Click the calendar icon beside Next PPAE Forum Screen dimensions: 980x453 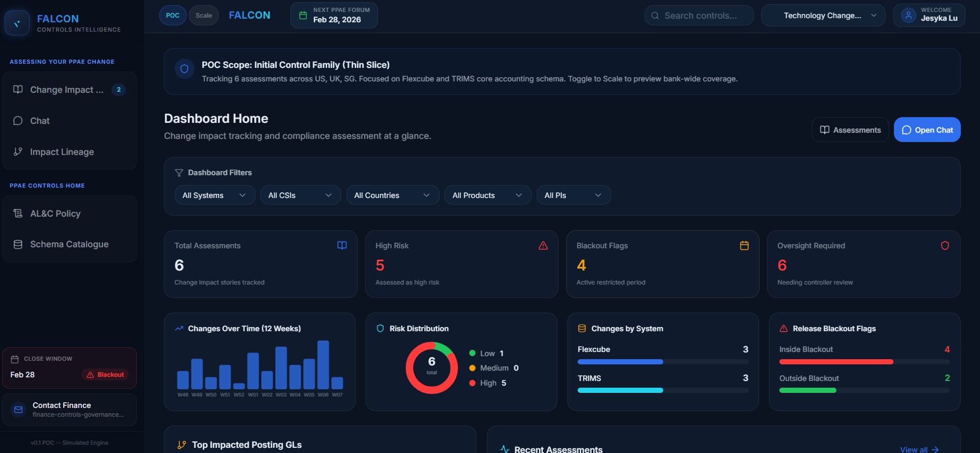[303, 16]
